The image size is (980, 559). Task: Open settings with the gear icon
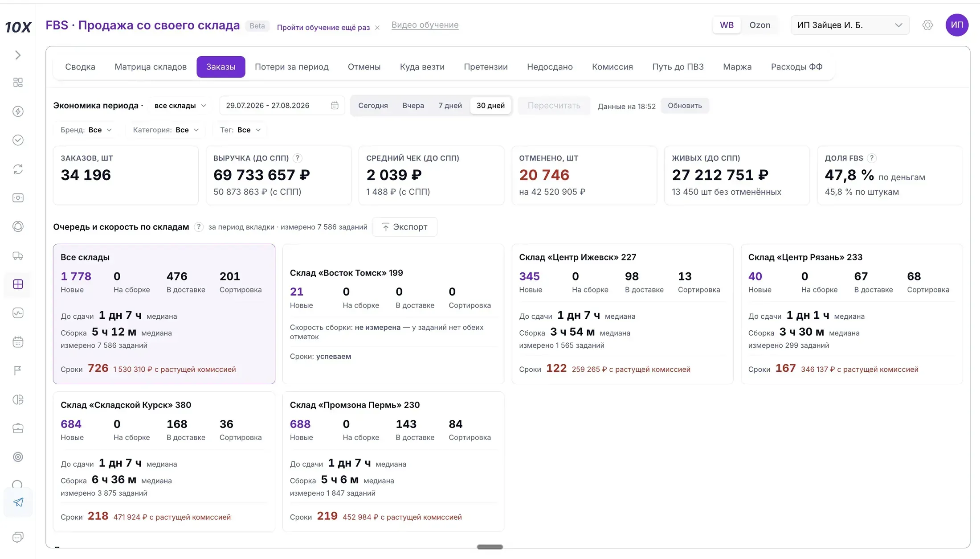pos(927,25)
